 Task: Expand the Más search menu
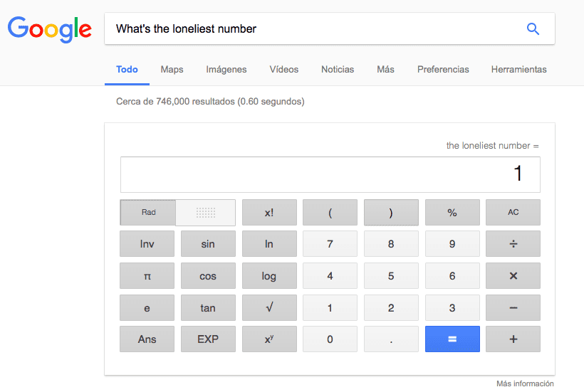(385, 70)
